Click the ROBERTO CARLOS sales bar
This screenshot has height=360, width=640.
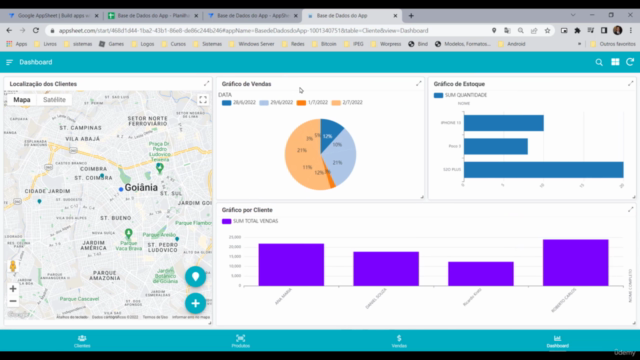point(576,262)
